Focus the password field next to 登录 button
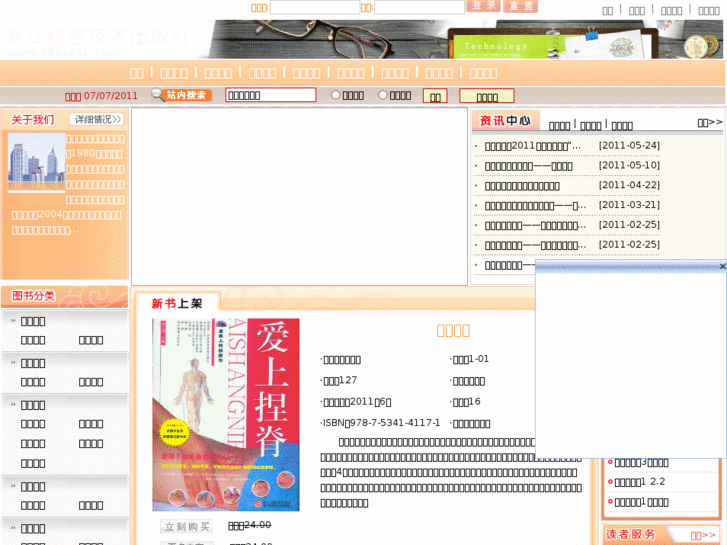The height and width of the screenshot is (545, 727). [x=419, y=7]
